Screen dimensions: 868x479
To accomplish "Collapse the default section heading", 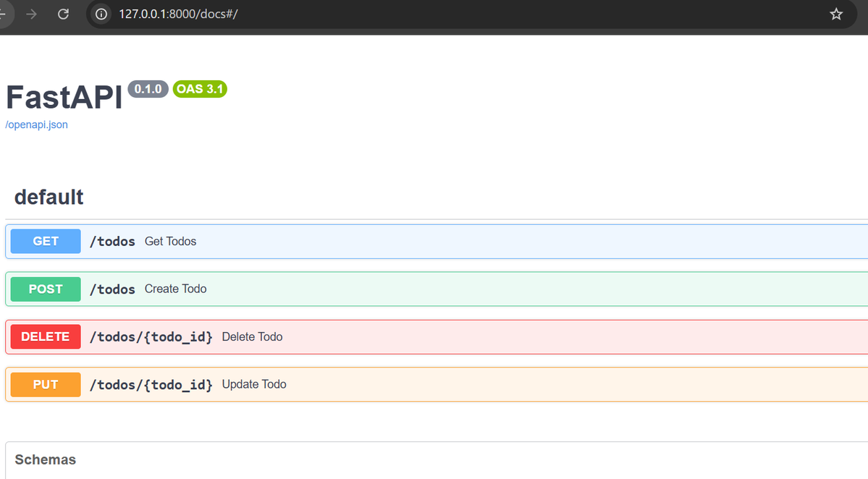I will [x=49, y=197].
